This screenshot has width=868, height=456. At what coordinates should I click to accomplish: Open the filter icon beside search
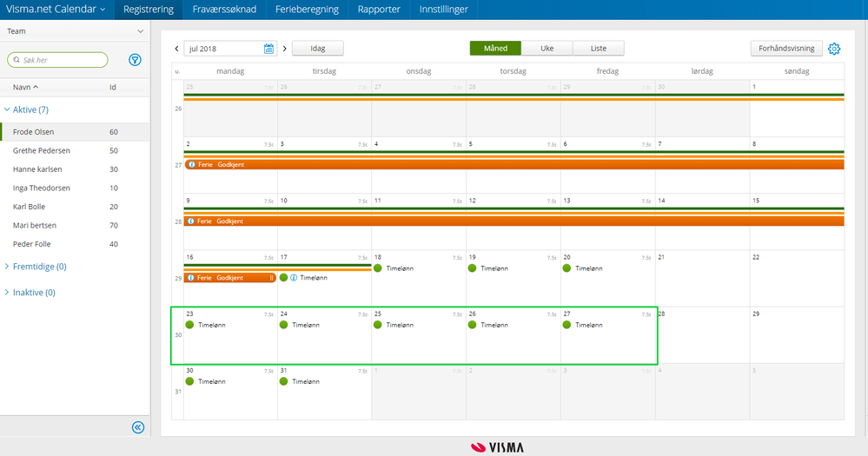pyautogui.click(x=135, y=60)
